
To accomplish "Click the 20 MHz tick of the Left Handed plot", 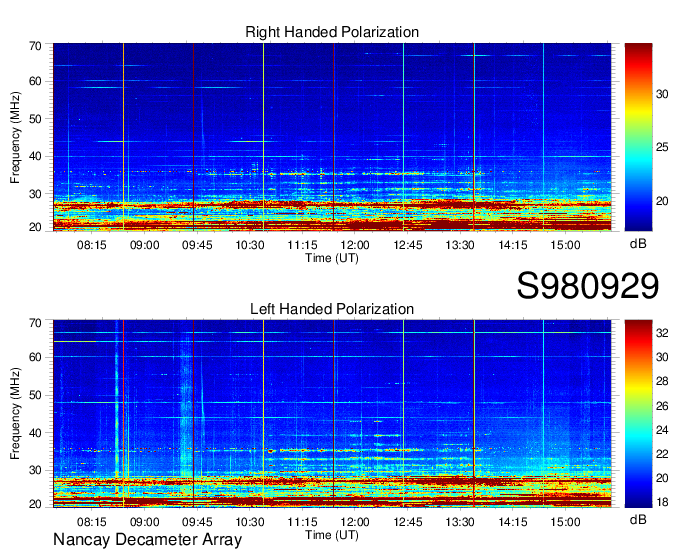I will coord(35,504).
